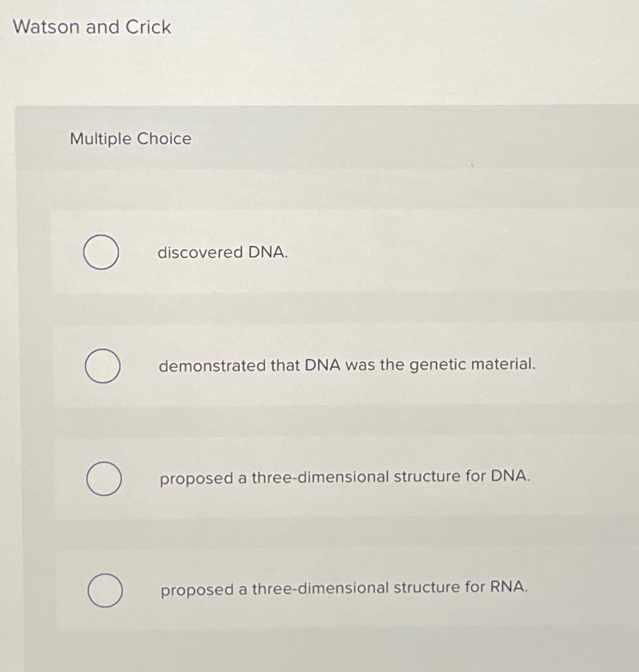This screenshot has width=639, height=672.
Task: Select the radio button for 'discovered DNA.'
Action: (x=102, y=252)
